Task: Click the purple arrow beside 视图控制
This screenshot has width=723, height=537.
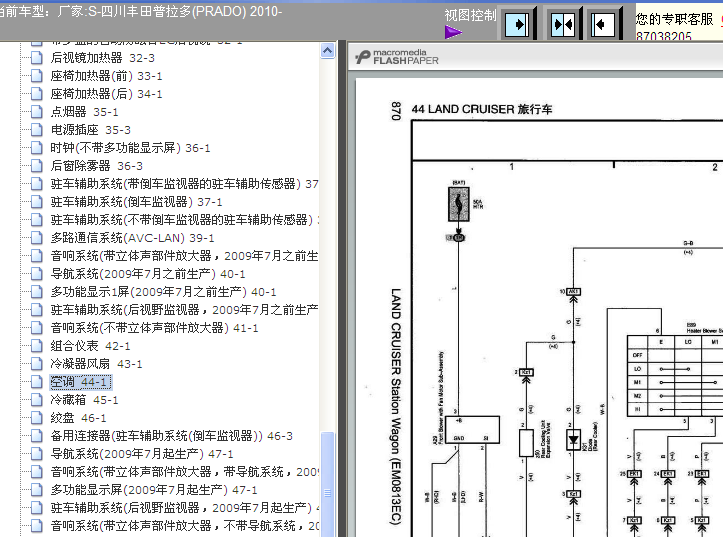Action: [453, 32]
